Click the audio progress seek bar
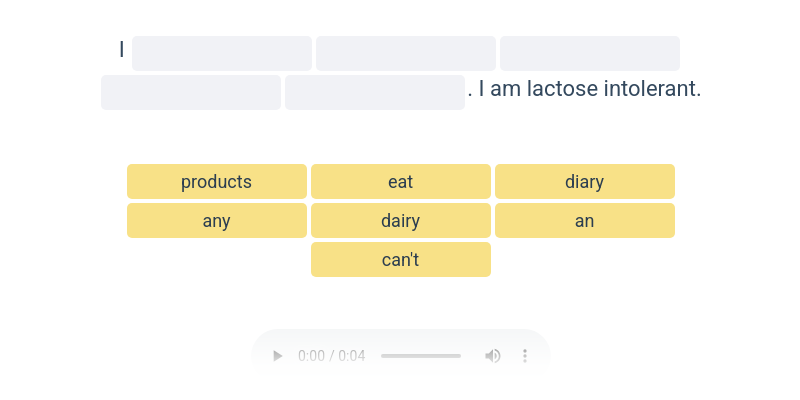This screenshot has width=800, height=400. [x=421, y=356]
